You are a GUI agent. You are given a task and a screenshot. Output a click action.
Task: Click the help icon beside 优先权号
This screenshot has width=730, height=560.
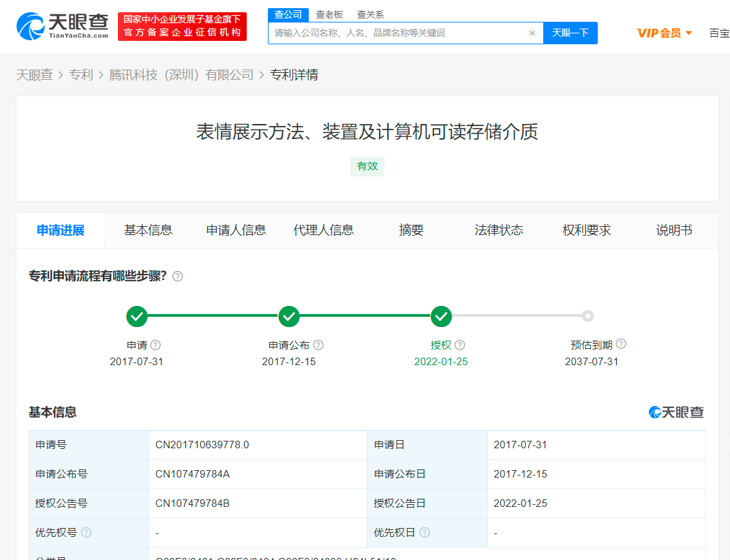point(86,532)
